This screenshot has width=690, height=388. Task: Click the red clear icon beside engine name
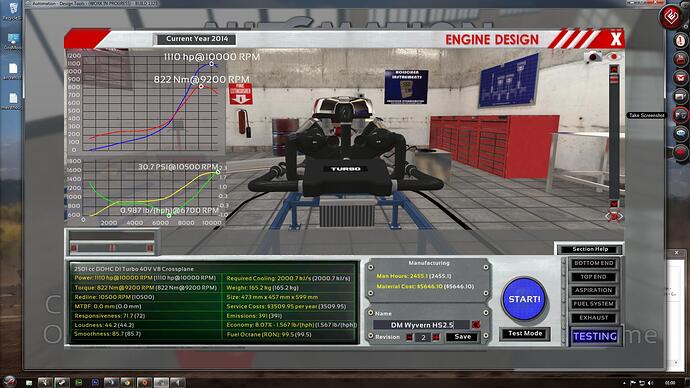476,325
